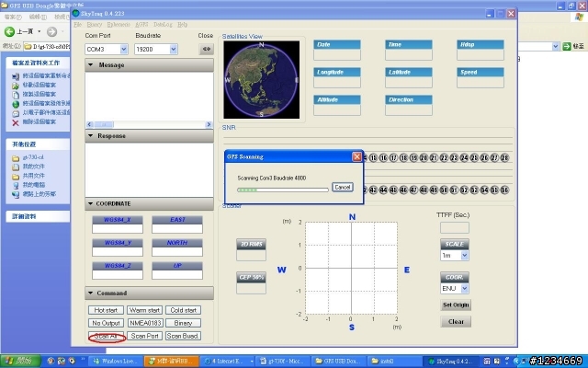
Task: Click satellite indicator number 47
Action: tap(413, 190)
